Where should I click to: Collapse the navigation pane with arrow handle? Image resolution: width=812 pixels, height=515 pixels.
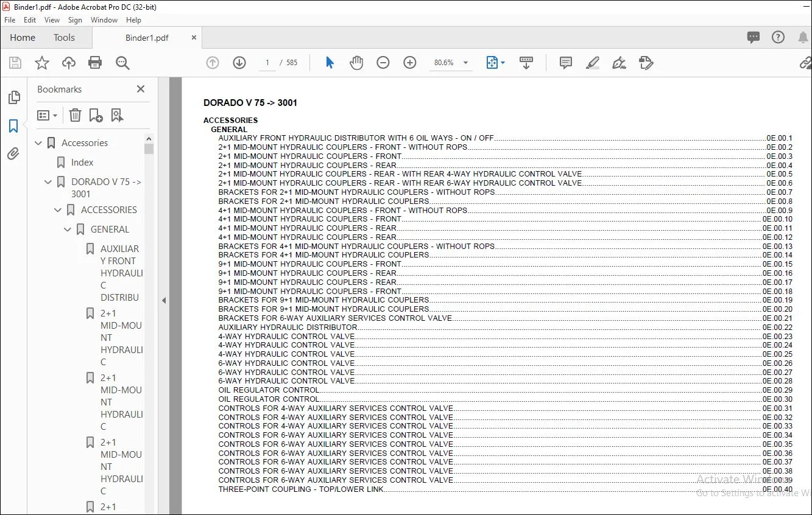pos(163,300)
